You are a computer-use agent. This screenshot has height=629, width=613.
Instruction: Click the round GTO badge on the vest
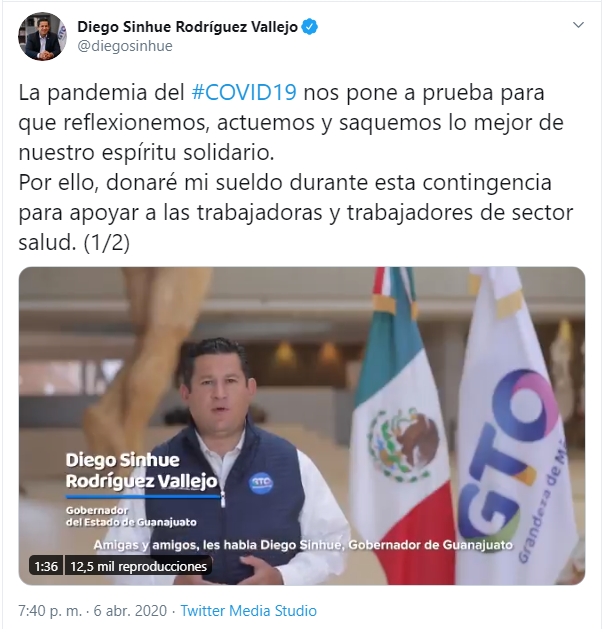pyautogui.click(x=261, y=483)
